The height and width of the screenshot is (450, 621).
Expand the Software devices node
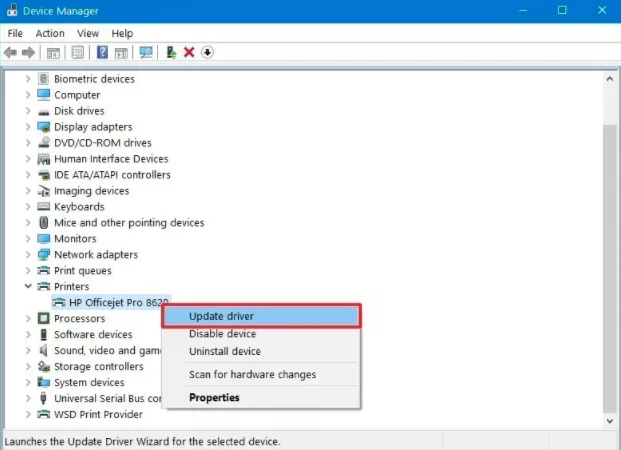[28, 334]
